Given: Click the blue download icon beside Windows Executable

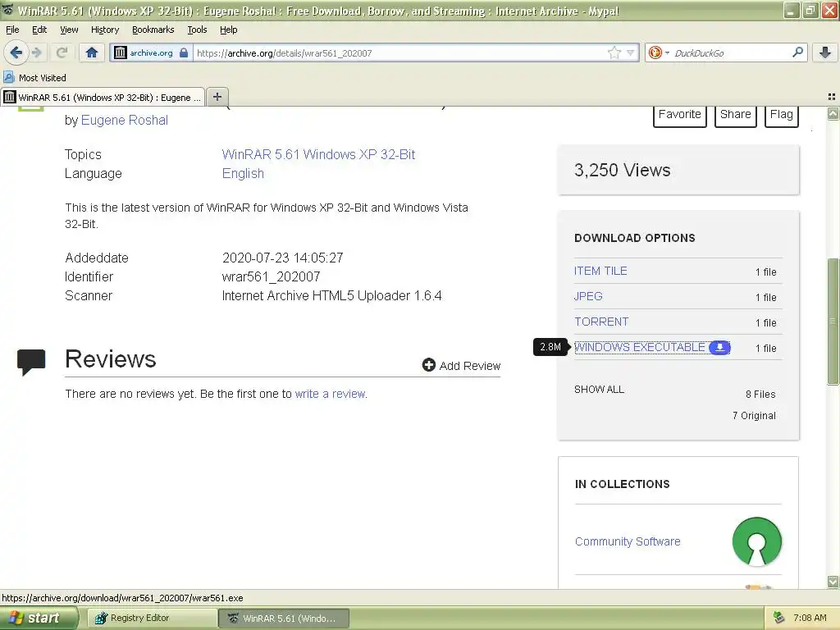Looking at the screenshot, I should [719, 347].
